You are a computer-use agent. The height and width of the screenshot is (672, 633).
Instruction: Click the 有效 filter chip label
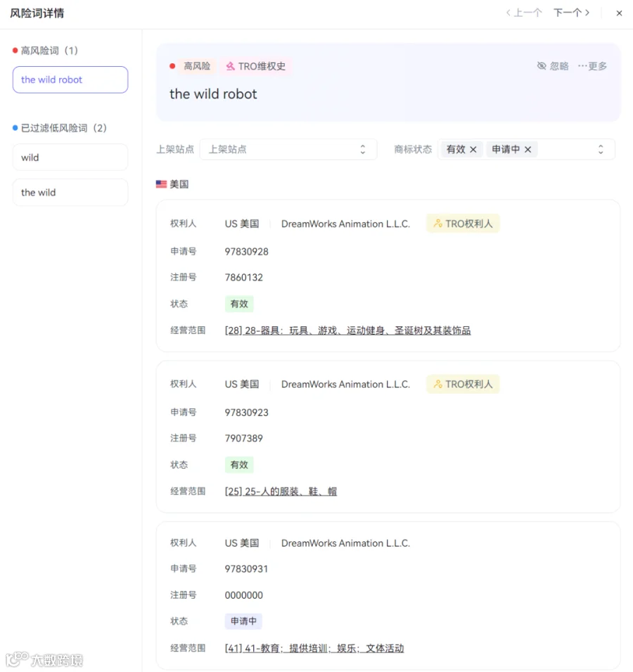456,149
